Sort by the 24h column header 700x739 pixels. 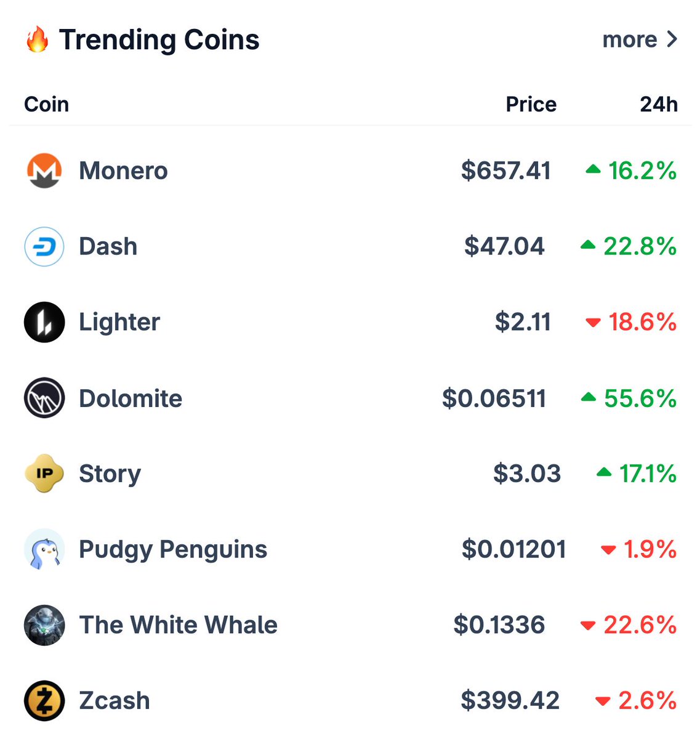pyautogui.click(x=659, y=104)
